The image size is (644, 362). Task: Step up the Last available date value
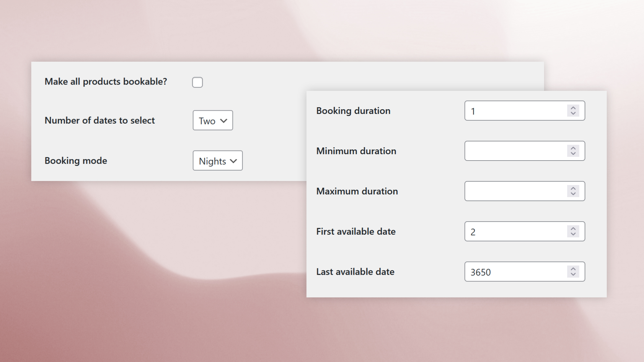pos(573,269)
